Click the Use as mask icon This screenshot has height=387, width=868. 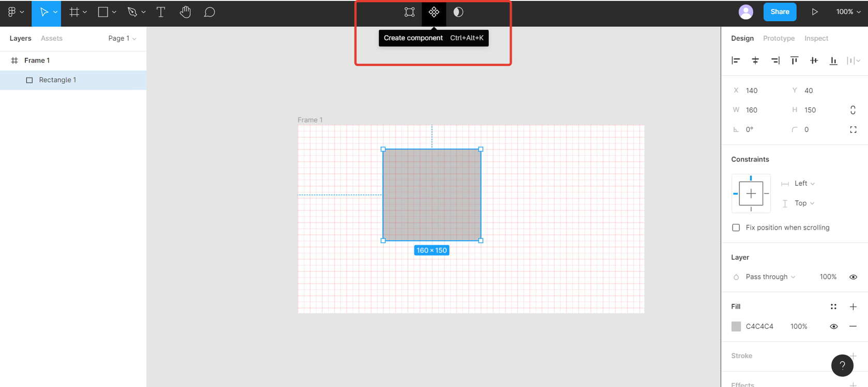pyautogui.click(x=458, y=12)
